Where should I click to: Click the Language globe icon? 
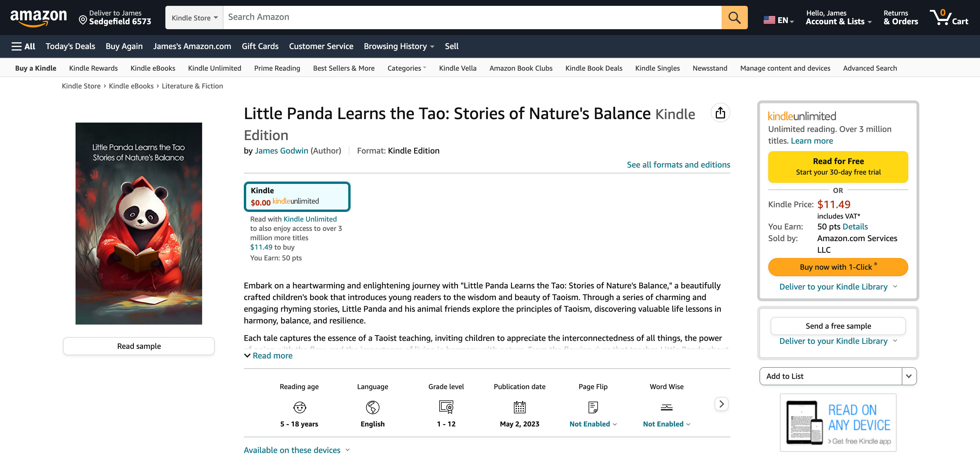pos(372,407)
